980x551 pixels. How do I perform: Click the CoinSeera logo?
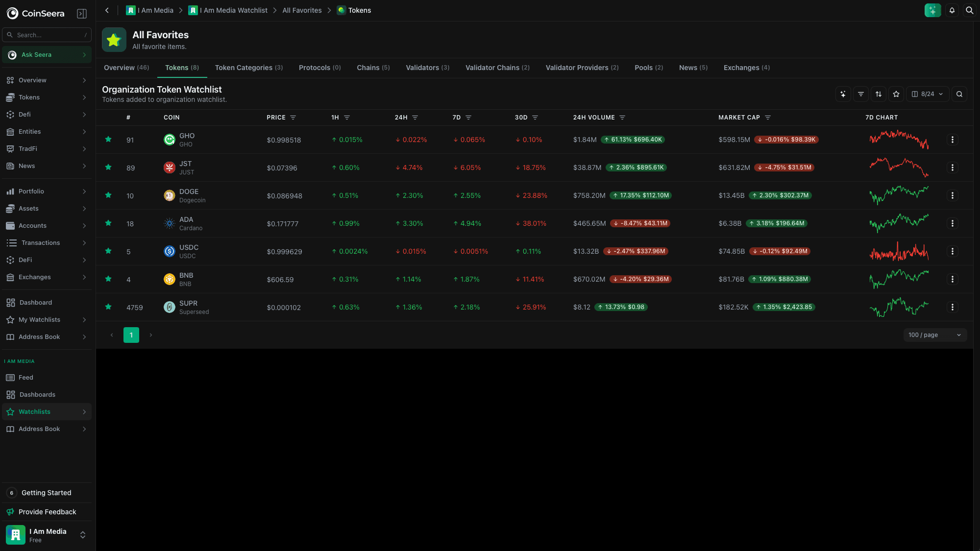coord(36,13)
